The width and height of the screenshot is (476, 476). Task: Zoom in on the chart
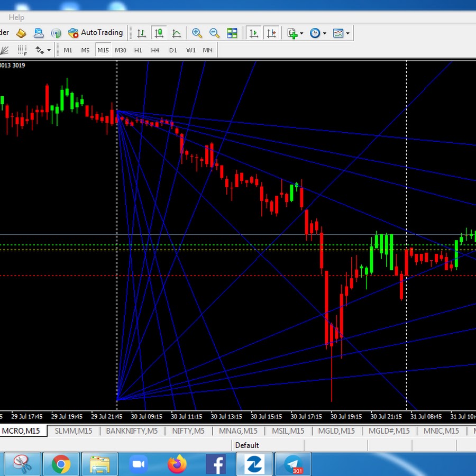click(x=197, y=33)
